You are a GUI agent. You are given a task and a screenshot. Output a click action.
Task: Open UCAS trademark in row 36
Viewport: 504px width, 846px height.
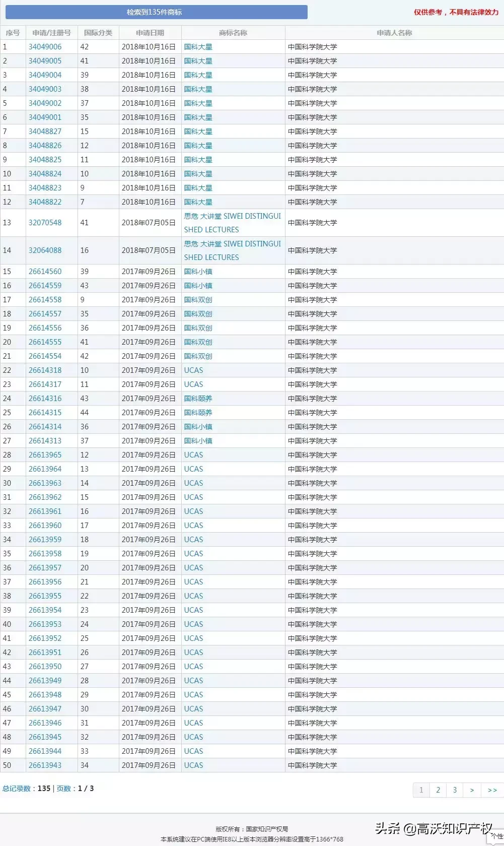[x=193, y=568]
